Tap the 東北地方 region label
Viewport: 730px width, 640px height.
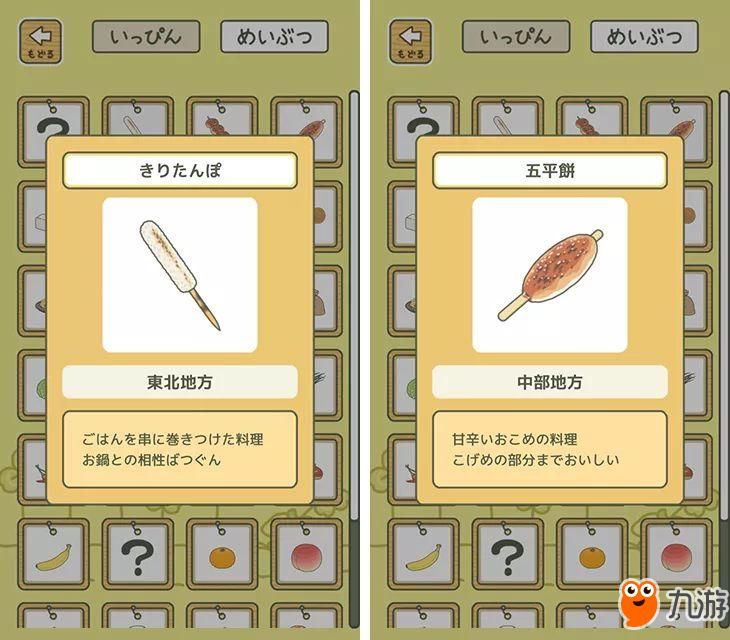pyautogui.click(x=180, y=382)
